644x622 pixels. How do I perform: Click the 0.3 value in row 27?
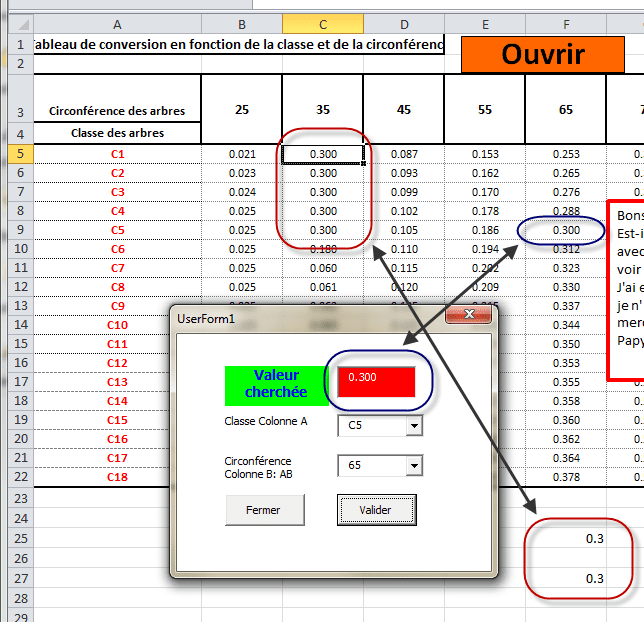point(594,578)
